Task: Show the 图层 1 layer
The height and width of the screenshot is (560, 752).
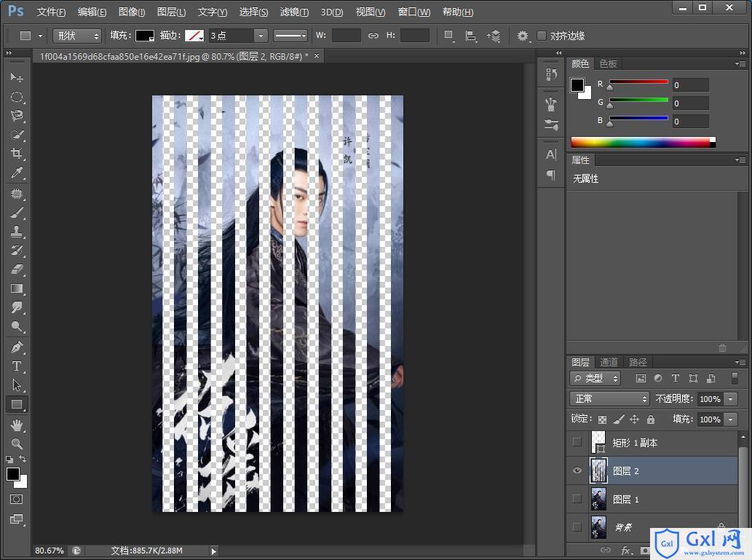Action: (x=577, y=499)
